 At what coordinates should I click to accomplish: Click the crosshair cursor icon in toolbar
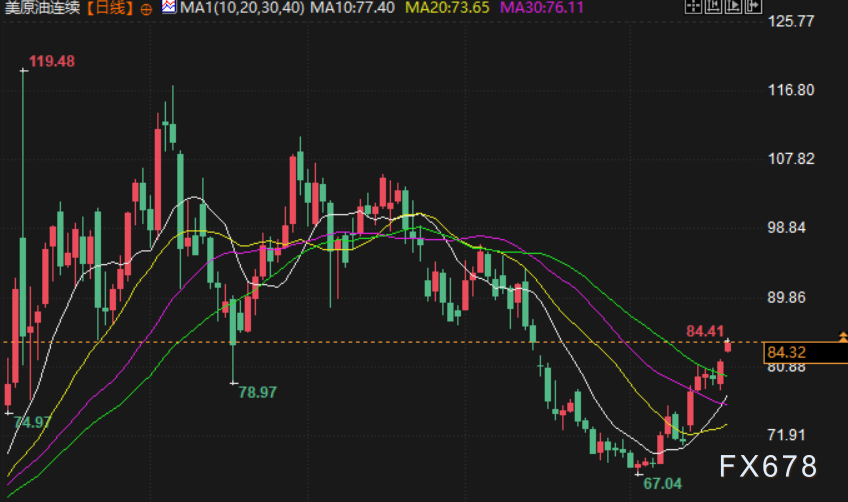(693, 6)
